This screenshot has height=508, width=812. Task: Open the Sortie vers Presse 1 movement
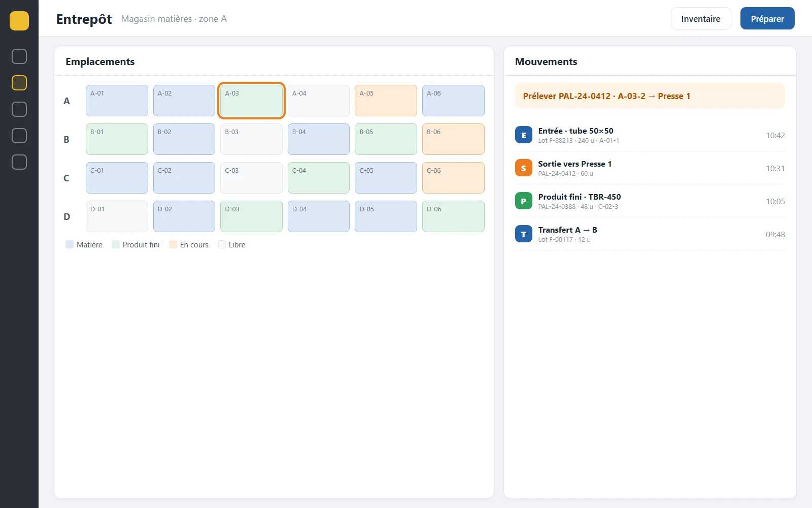pyautogui.click(x=650, y=168)
